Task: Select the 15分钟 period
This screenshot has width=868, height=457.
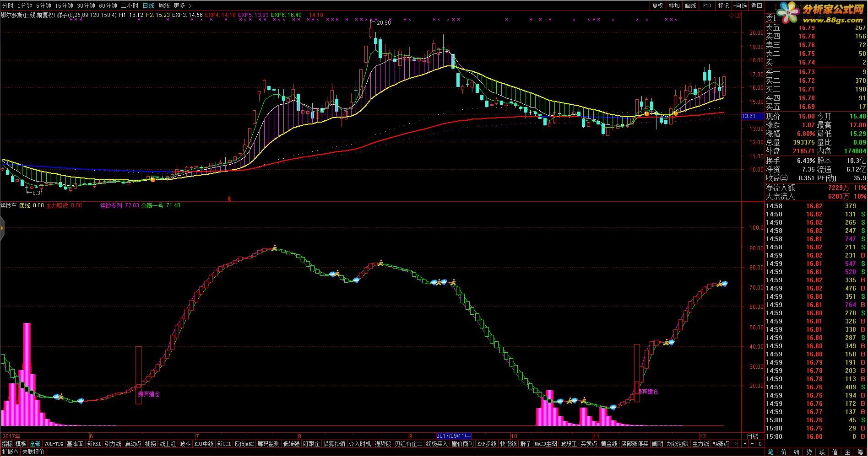Action: (x=64, y=5)
